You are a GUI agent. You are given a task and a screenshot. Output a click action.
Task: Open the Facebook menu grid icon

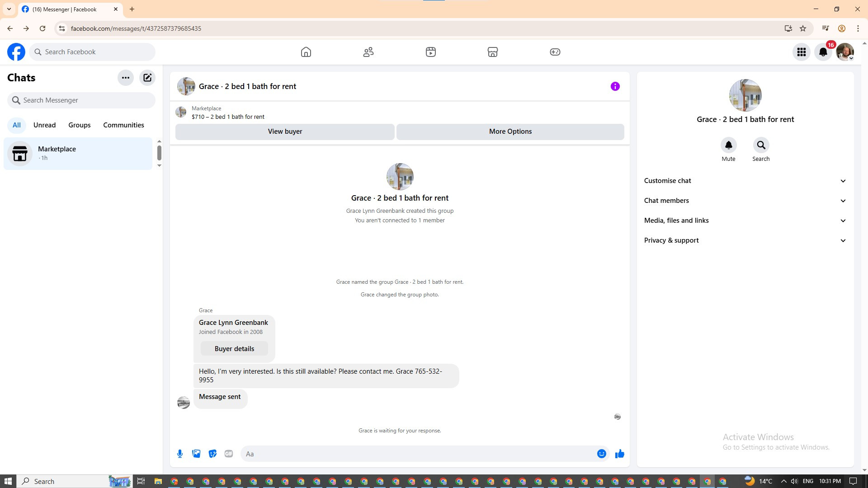click(x=802, y=52)
